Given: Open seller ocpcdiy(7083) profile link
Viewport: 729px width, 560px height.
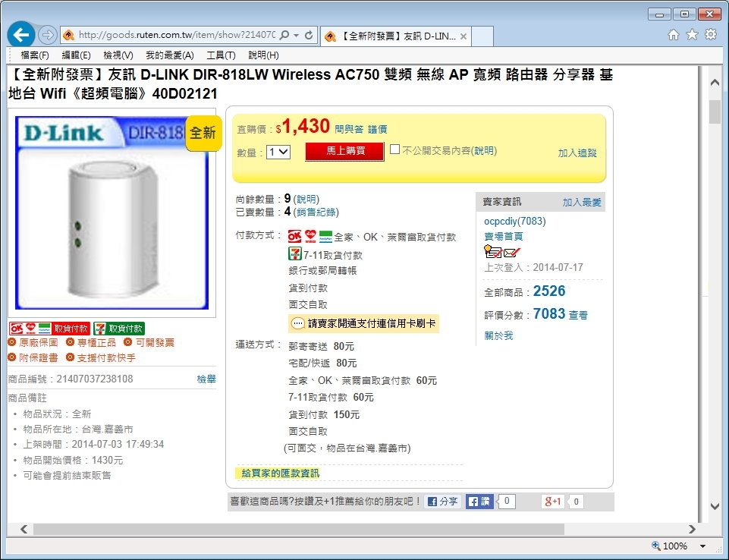Looking at the screenshot, I should (514, 221).
